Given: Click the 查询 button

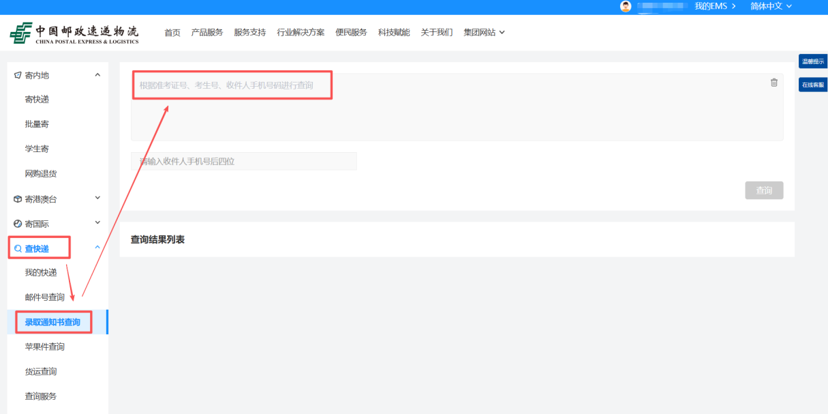Looking at the screenshot, I should tap(764, 191).
